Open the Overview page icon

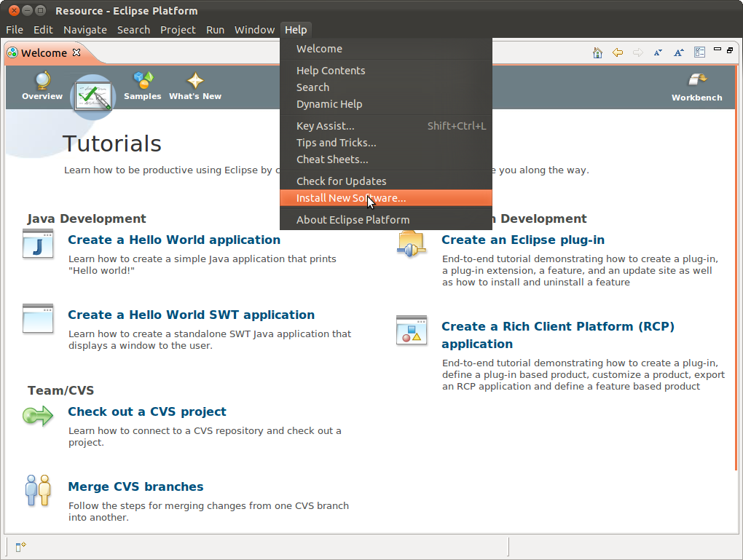click(42, 81)
